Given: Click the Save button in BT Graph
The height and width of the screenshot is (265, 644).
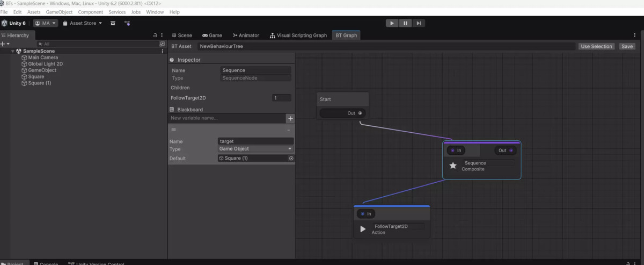Looking at the screenshot, I should [x=627, y=46].
